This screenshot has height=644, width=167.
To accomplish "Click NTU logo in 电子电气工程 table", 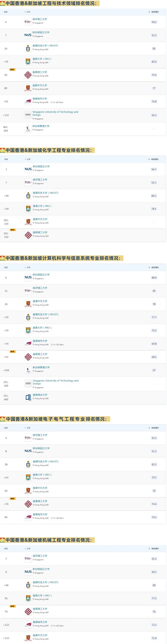I will point(28,438).
